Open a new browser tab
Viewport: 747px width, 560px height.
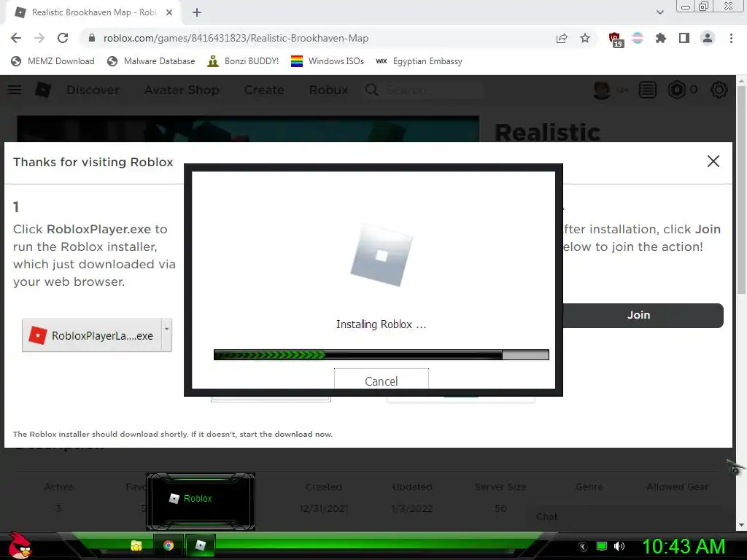point(197,12)
